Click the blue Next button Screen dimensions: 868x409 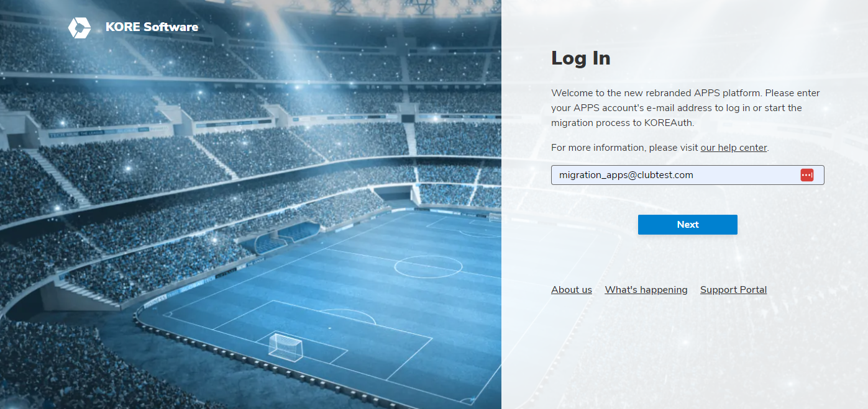pos(687,225)
